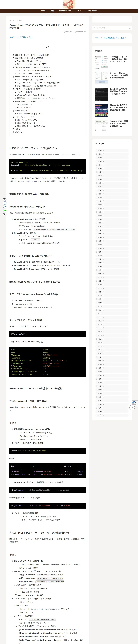Open 格価データベース in the navigation bar
Viewport: 138px width, 644px height.
(66, 11)
